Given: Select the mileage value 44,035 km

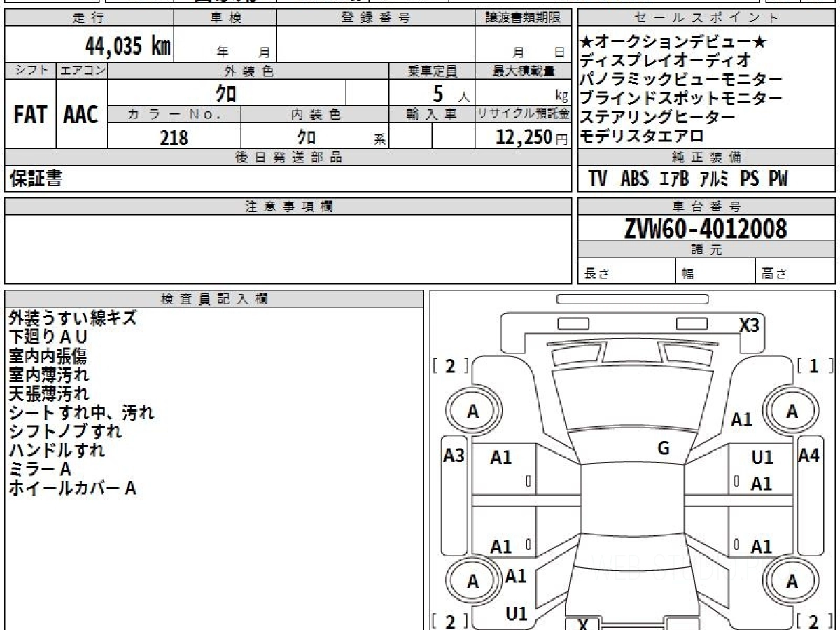Looking at the screenshot, I should 128,46.
